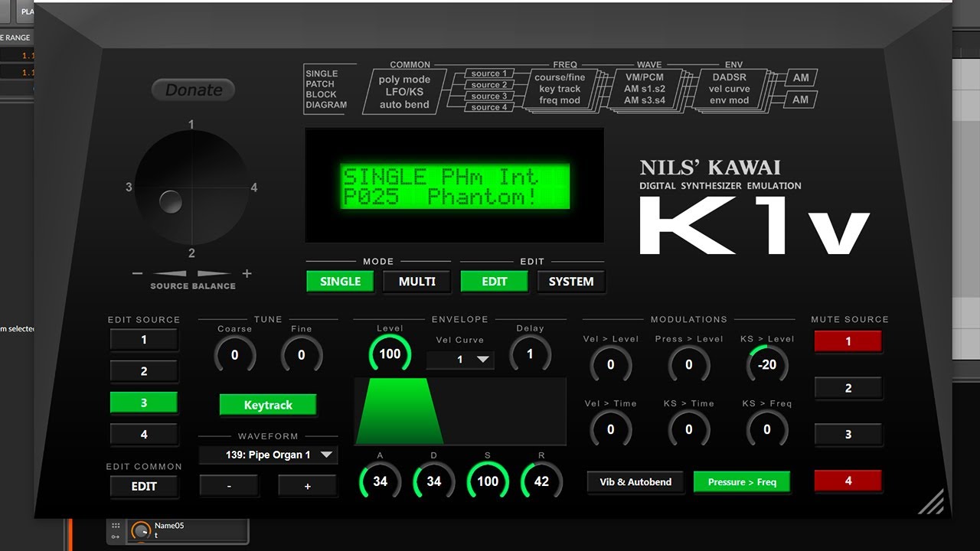This screenshot has height=551, width=980.
Task: Click the joystick source balance puck
Action: [171, 202]
